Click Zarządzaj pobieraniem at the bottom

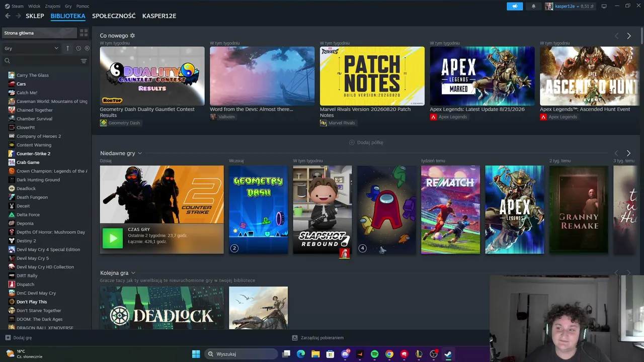[318, 338]
